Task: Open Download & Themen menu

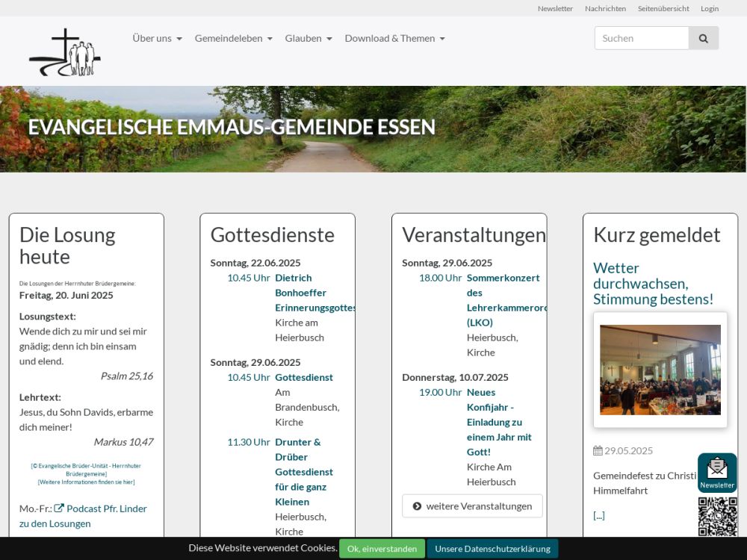Action: [394, 38]
